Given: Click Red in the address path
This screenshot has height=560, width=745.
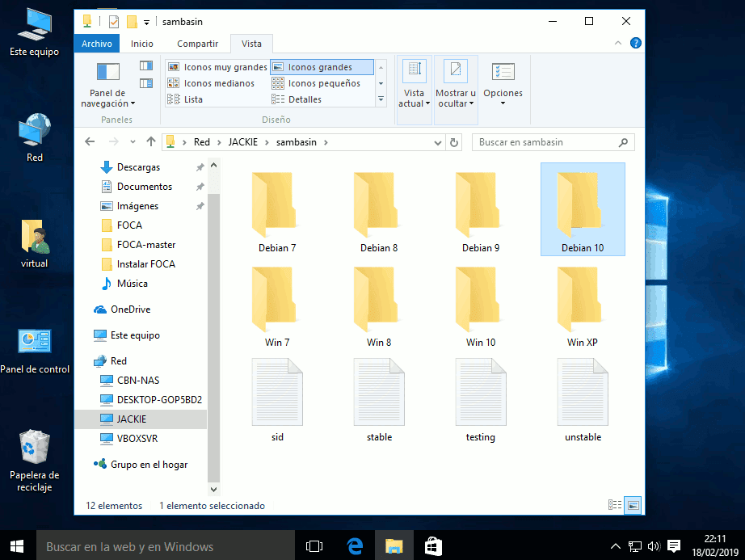Looking at the screenshot, I should coord(201,142).
